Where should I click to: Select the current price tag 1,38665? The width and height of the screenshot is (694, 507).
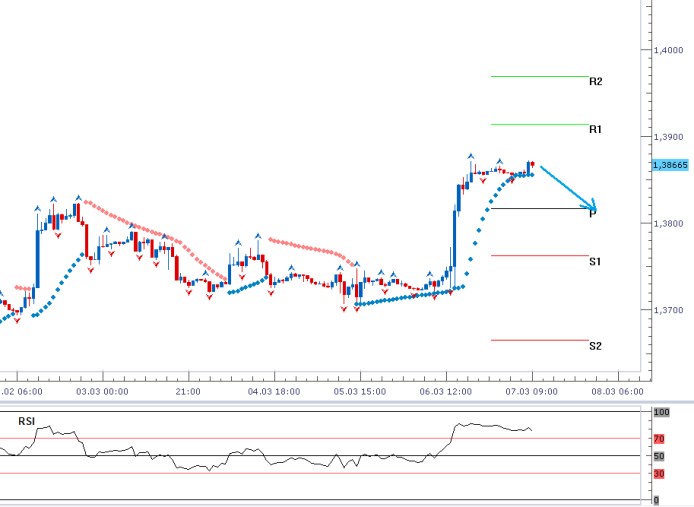pos(671,165)
